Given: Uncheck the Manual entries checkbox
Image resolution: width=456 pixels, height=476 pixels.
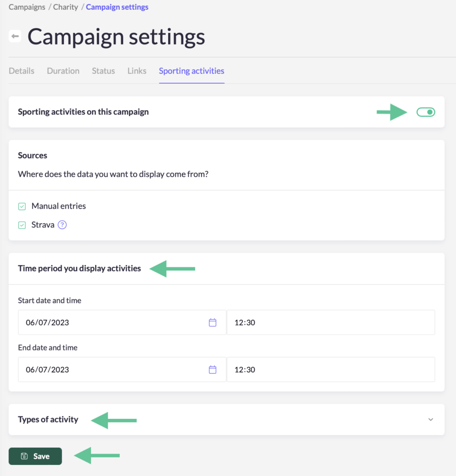Looking at the screenshot, I should click(22, 206).
